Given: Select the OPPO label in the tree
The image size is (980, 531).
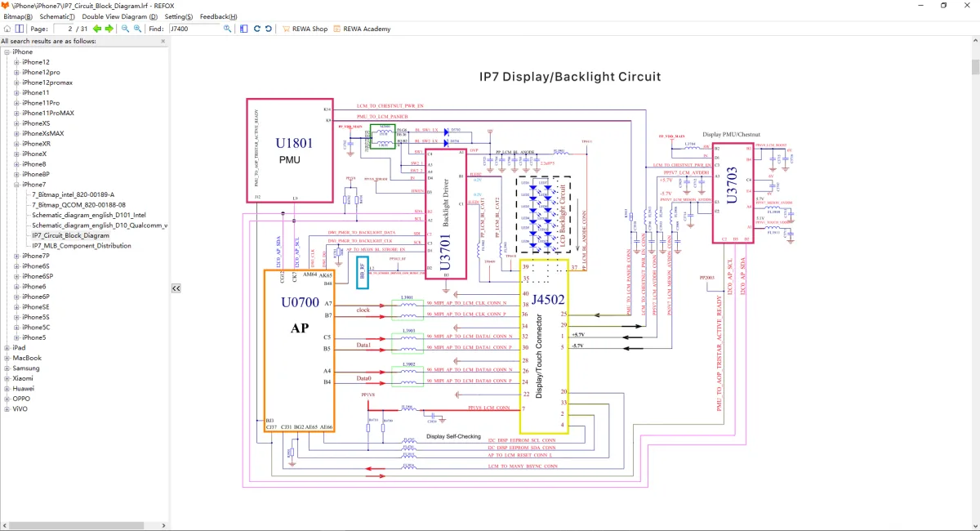Looking at the screenshot, I should click(21, 399).
